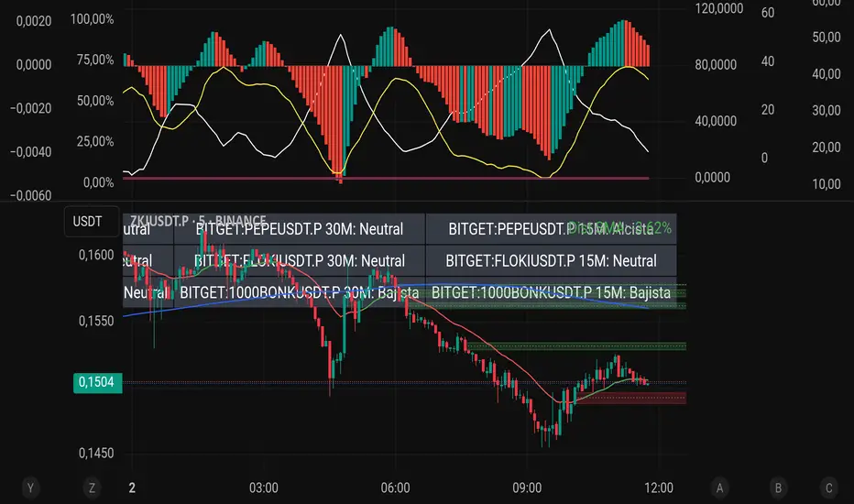Viewport: 854px width, 504px height.
Task: Click the 0,0020 left scale value
Action: click(34, 21)
